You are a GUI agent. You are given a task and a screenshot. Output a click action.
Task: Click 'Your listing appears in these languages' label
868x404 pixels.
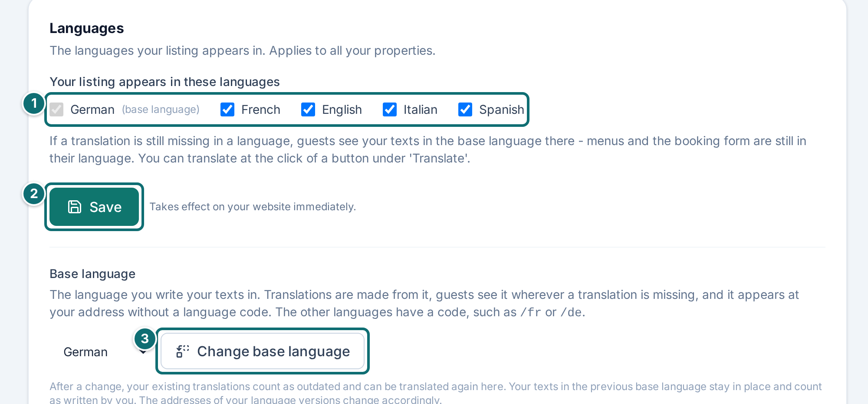pyautogui.click(x=164, y=82)
